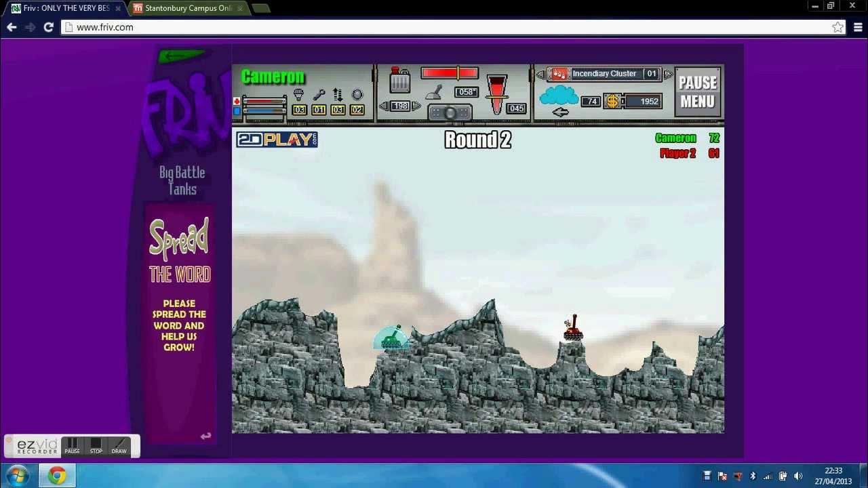Click the wind value 74
The height and width of the screenshot is (488, 868).
tap(591, 102)
